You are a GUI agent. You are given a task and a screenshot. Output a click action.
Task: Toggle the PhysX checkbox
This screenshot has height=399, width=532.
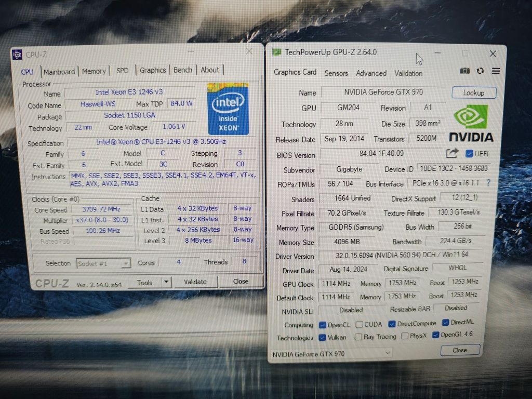click(404, 336)
